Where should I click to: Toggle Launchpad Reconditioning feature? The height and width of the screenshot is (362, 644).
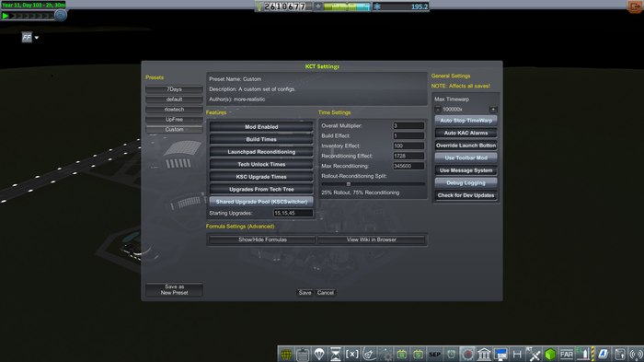[x=261, y=152]
